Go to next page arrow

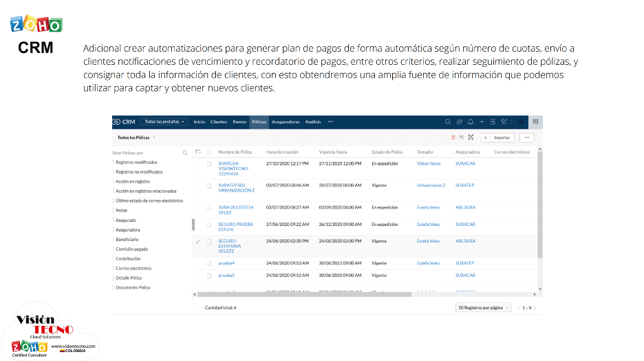pos(535,308)
